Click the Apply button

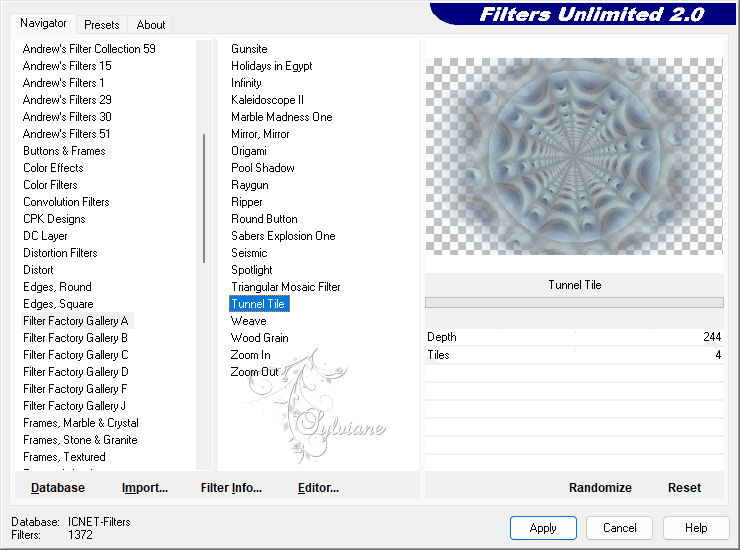pos(543,527)
